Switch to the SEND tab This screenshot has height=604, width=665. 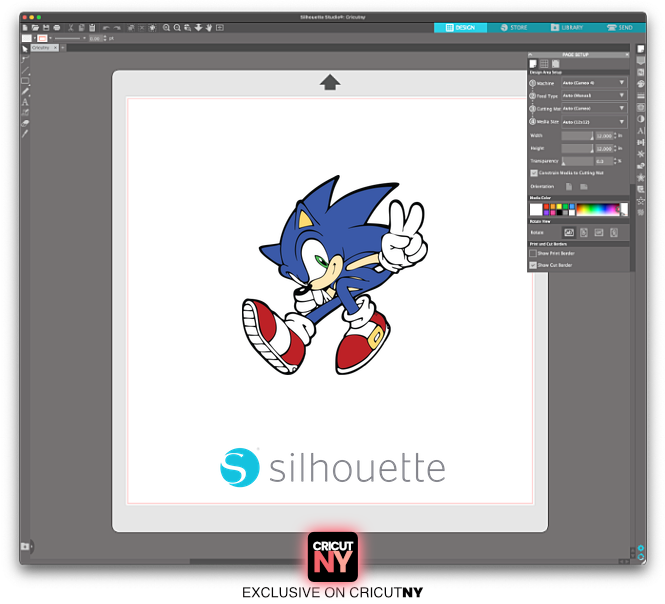click(620, 28)
